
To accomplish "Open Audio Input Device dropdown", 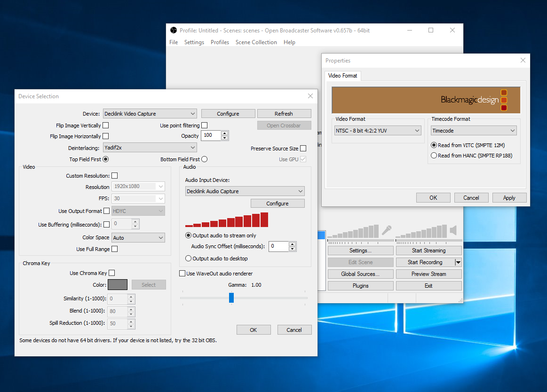I will click(245, 191).
